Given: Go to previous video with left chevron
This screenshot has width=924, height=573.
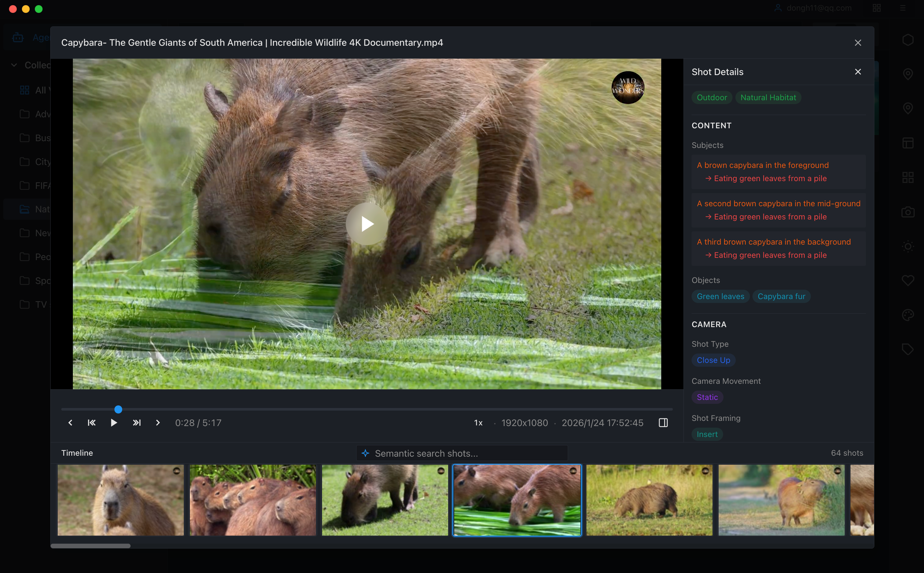Looking at the screenshot, I should click(70, 422).
